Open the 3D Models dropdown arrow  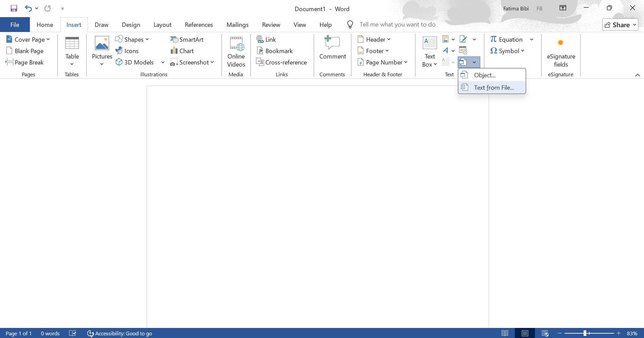pos(163,62)
